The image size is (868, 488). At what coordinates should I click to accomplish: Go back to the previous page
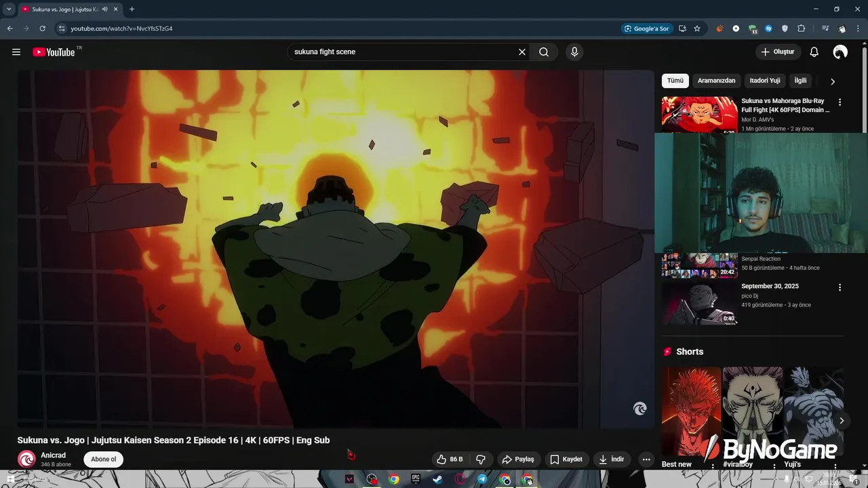tap(9, 28)
